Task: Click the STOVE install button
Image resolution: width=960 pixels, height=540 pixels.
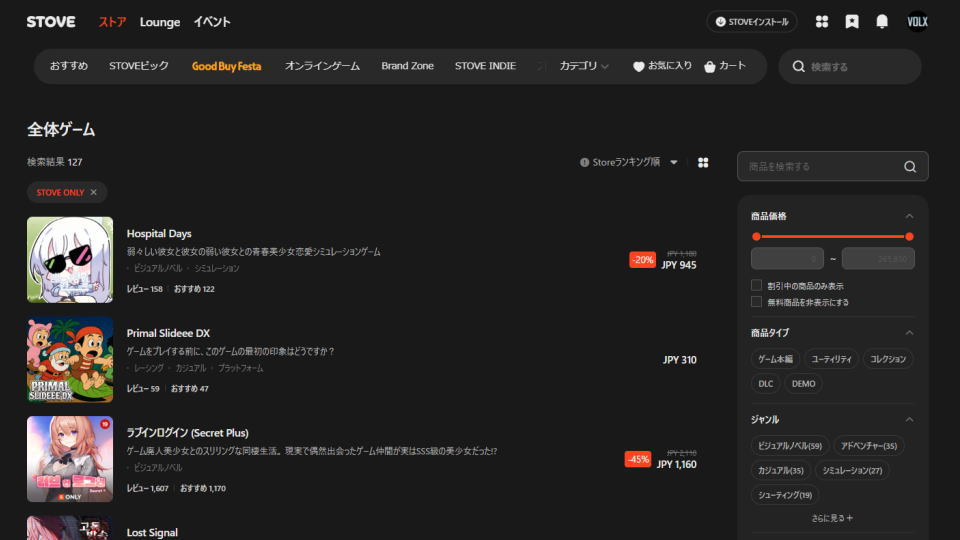Action: (752, 22)
